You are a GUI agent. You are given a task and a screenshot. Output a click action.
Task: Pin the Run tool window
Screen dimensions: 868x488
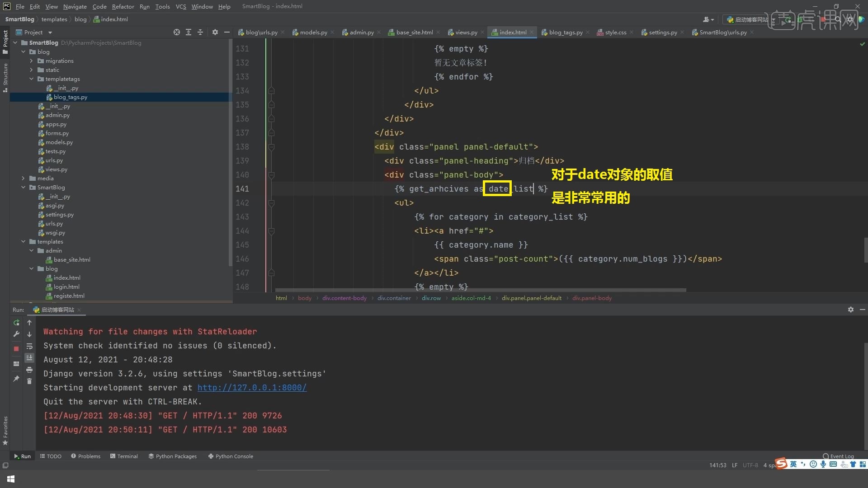(16, 378)
